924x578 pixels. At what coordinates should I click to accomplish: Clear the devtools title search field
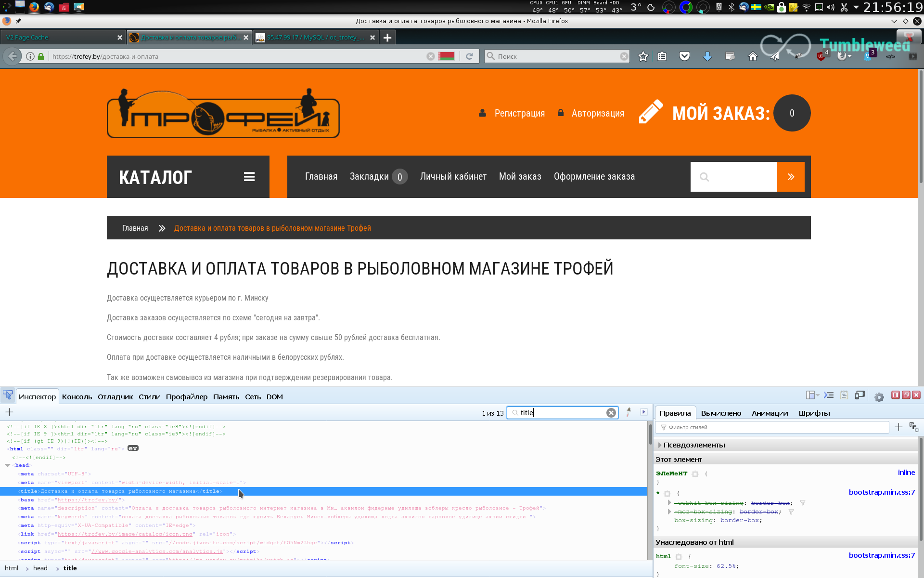(x=611, y=413)
